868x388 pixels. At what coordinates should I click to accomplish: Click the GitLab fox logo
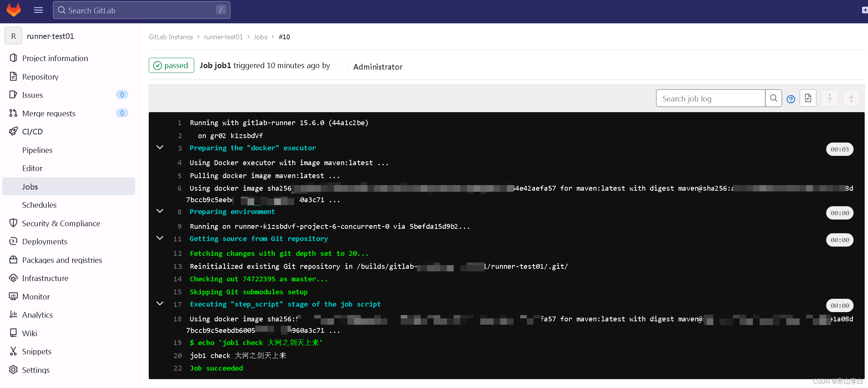tap(14, 10)
